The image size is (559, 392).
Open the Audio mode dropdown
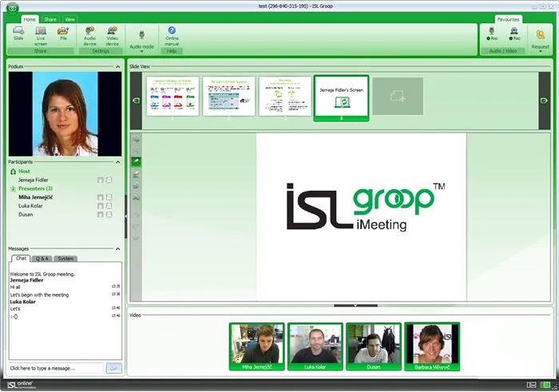click(141, 42)
